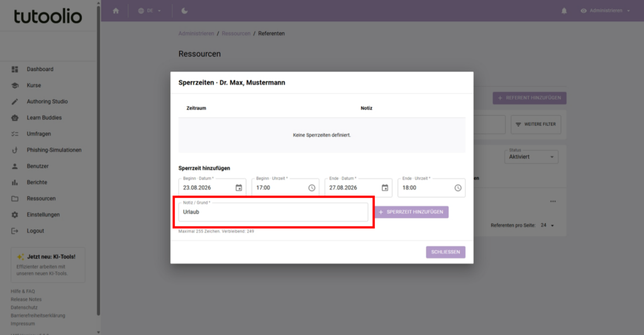Click the home icon in top bar
The height and width of the screenshot is (335, 644).
click(x=116, y=11)
